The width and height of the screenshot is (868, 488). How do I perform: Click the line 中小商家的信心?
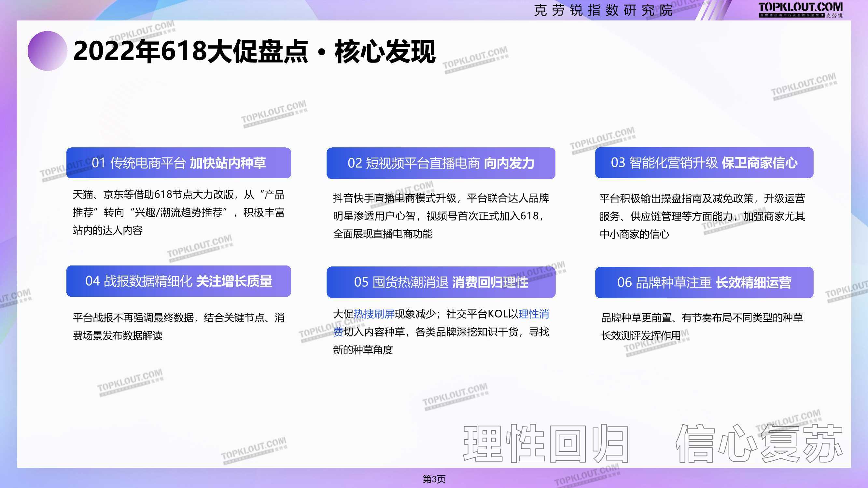[635, 234]
